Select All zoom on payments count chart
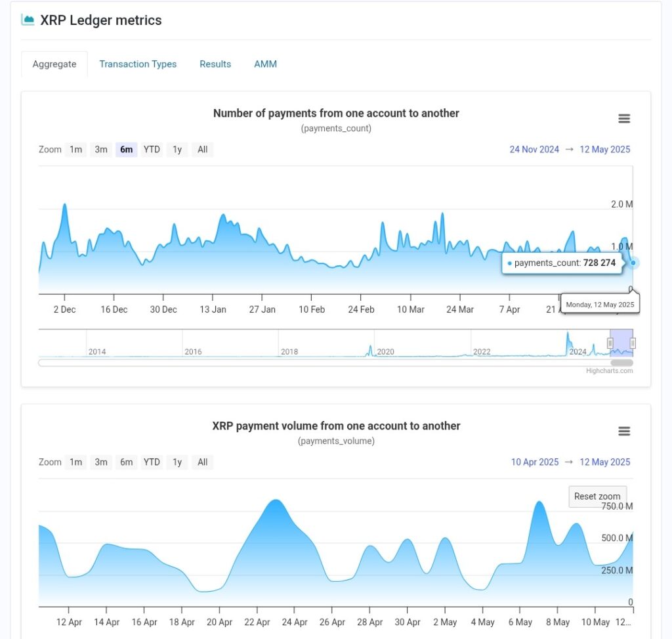 coord(202,149)
